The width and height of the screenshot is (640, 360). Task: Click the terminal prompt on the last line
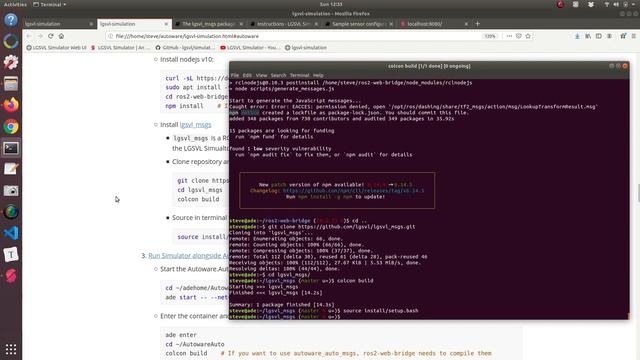pyautogui.click(x=284, y=317)
